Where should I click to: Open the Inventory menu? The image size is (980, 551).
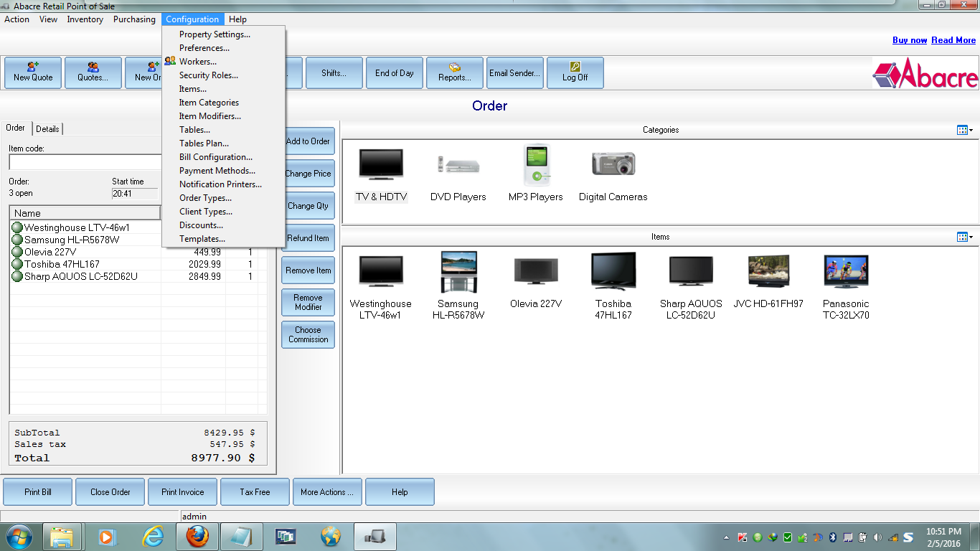click(85, 19)
